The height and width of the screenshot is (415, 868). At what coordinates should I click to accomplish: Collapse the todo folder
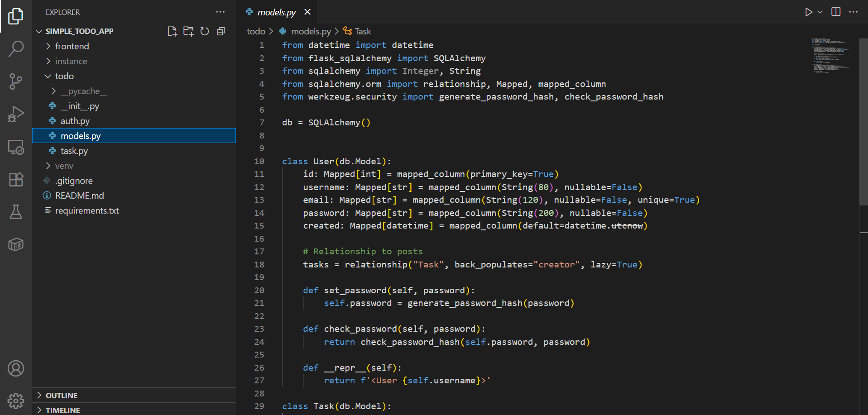click(64, 76)
